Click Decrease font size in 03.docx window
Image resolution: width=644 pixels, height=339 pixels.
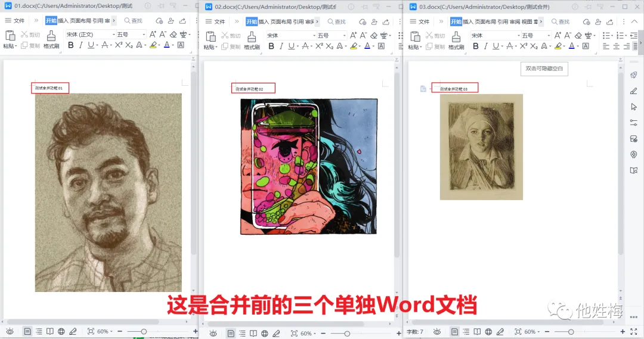coord(568,35)
